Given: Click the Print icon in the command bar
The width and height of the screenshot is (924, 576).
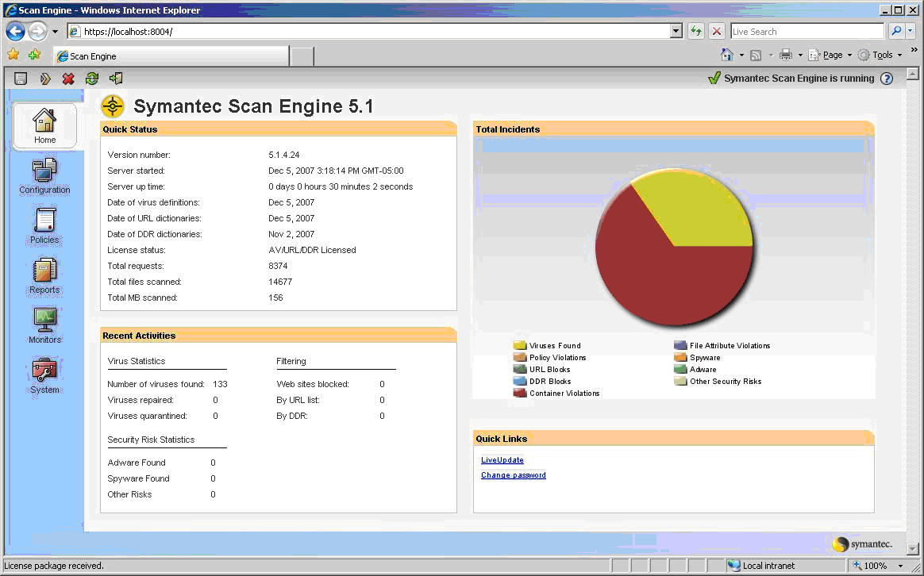Looking at the screenshot, I should (x=786, y=56).
